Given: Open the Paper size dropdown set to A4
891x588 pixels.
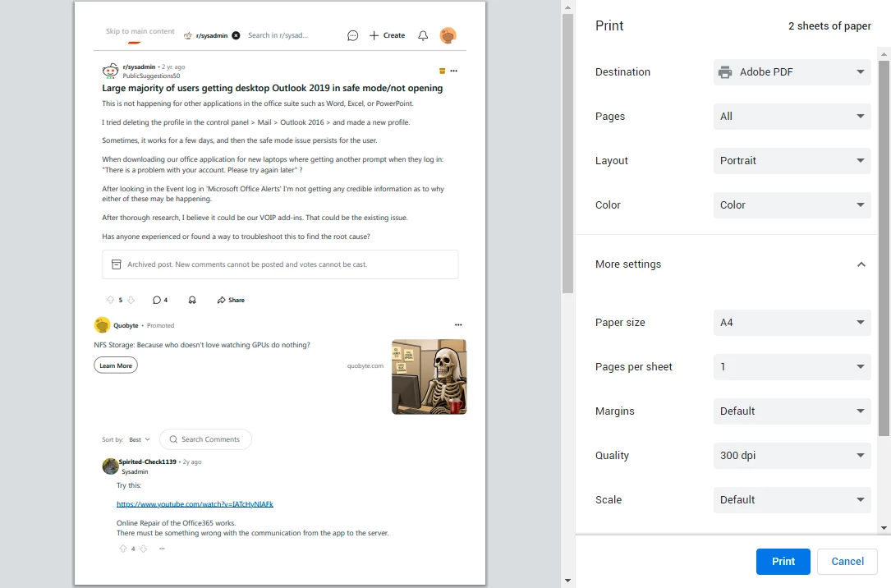Looking at the screenshot, I should pyautogui.click(x=792, y=323).
